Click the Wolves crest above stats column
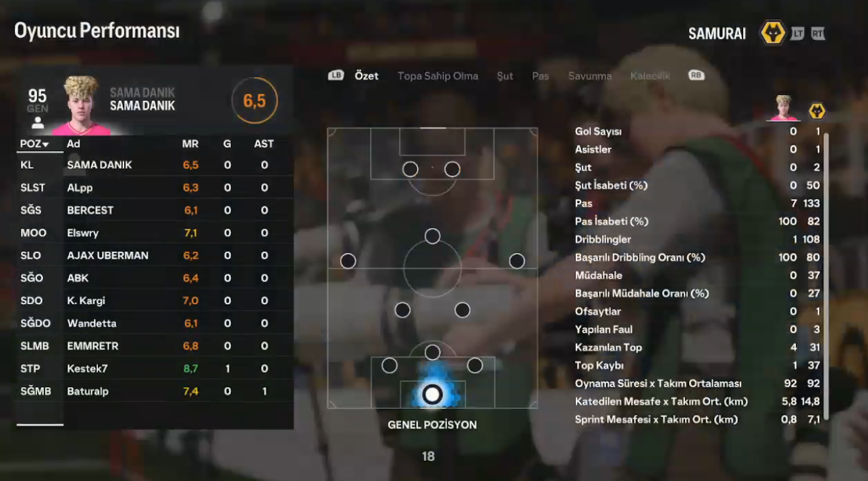The height and width of the screenshot is (481, 868). coord(817,111)
